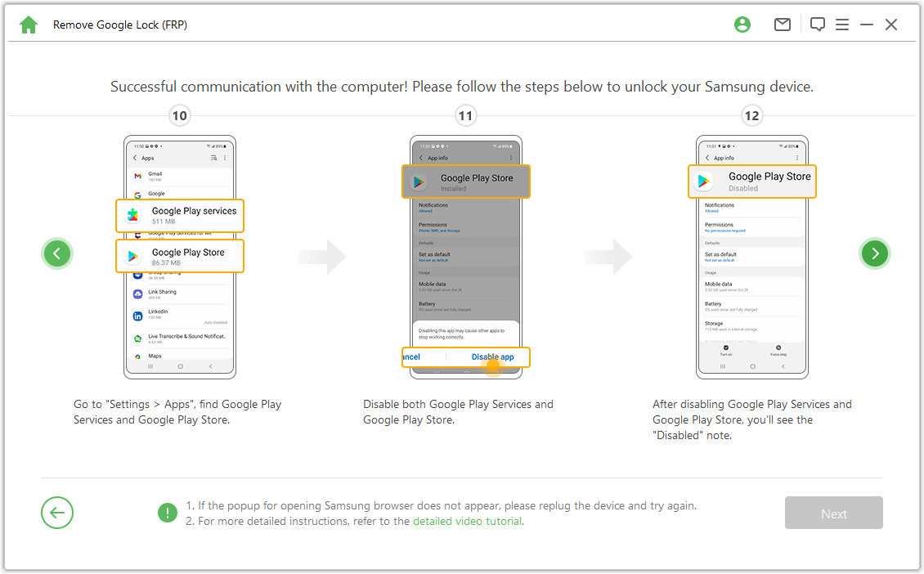924x574 pixels.
Task: Click the grayed-out Next button
Action: [x=833, y=513]
